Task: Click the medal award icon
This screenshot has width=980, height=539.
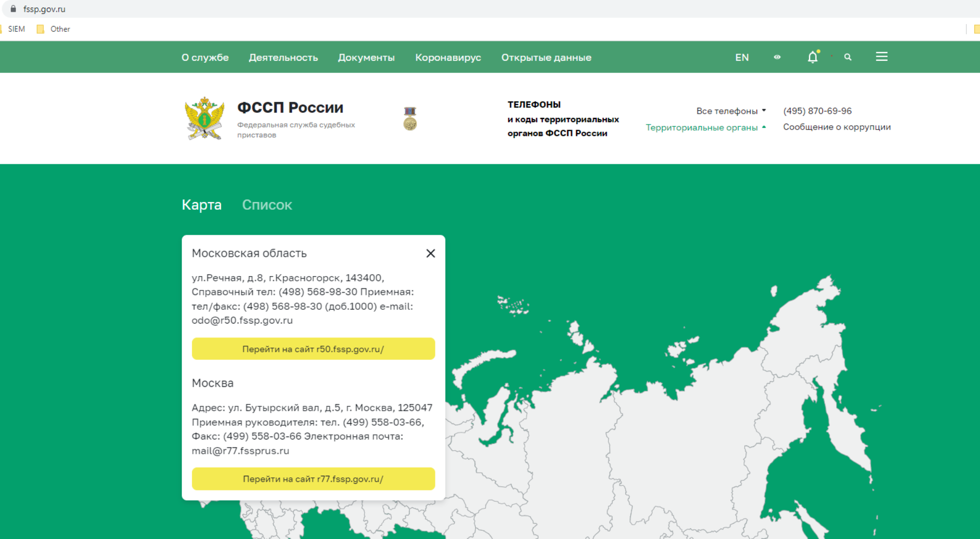Action: (410, 118)
